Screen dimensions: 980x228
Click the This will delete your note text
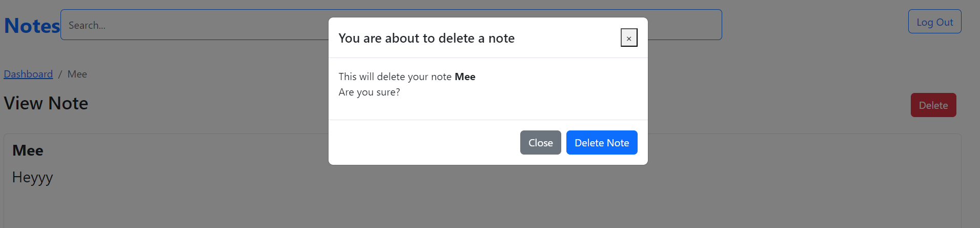(x=395, y=77)
